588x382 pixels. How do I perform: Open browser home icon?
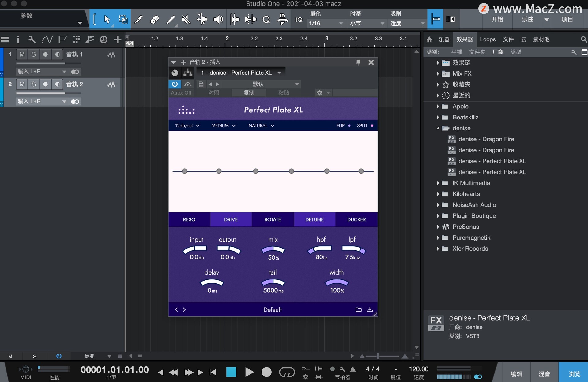429,39
